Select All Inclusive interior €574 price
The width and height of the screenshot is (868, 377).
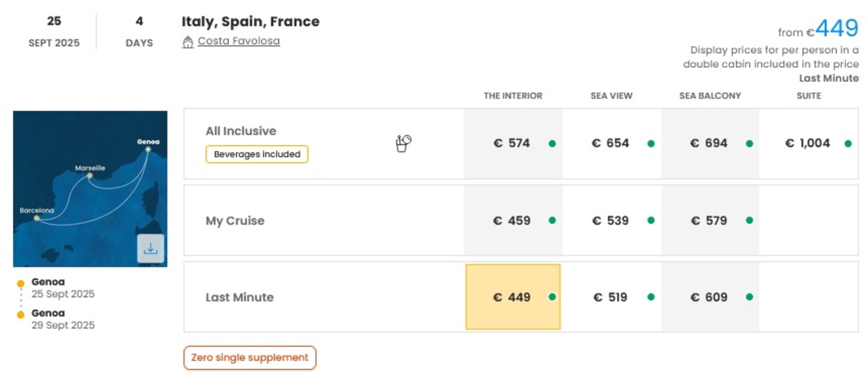click(x=513, y=143)
